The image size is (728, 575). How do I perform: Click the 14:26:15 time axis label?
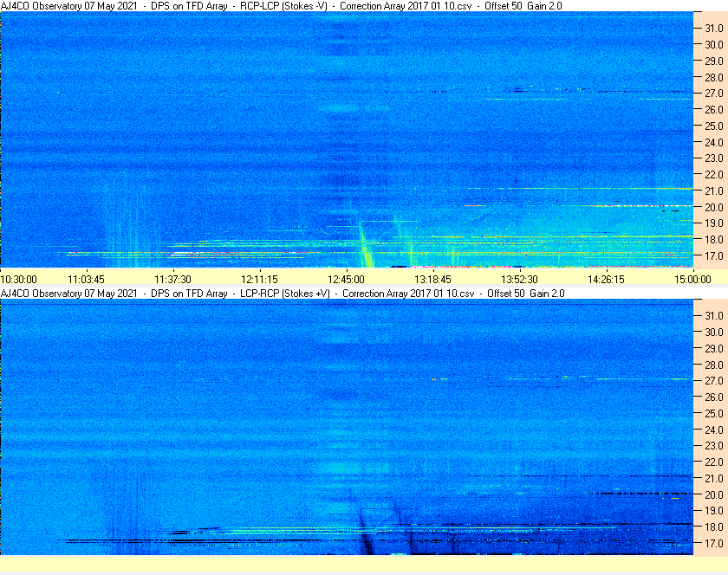pos(607,280)
